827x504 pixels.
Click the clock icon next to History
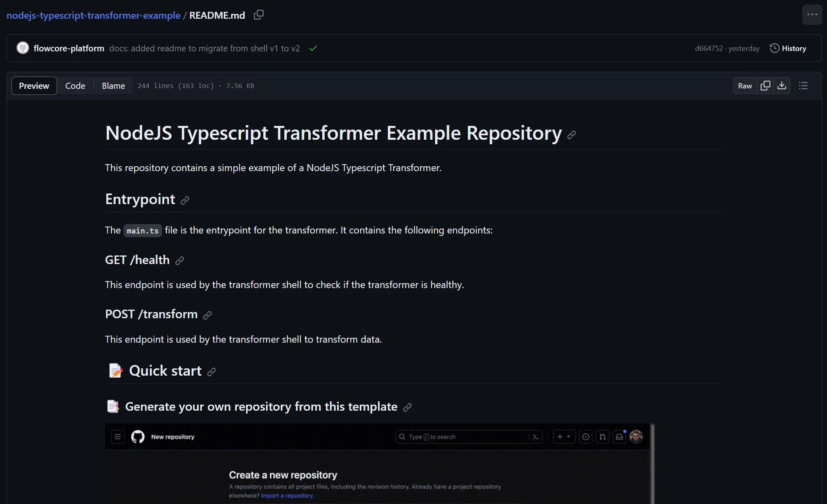click(x=774, y=48)
